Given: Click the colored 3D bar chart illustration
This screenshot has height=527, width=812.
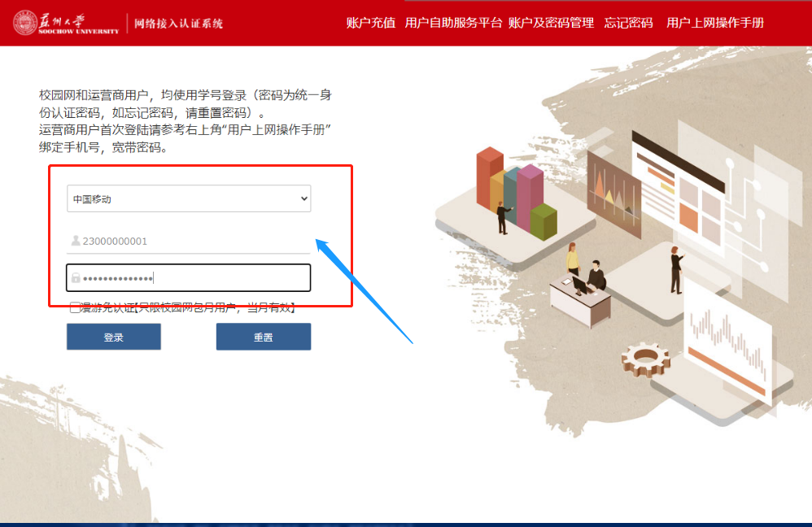Looking at the screenshot, I should [517, 193].
